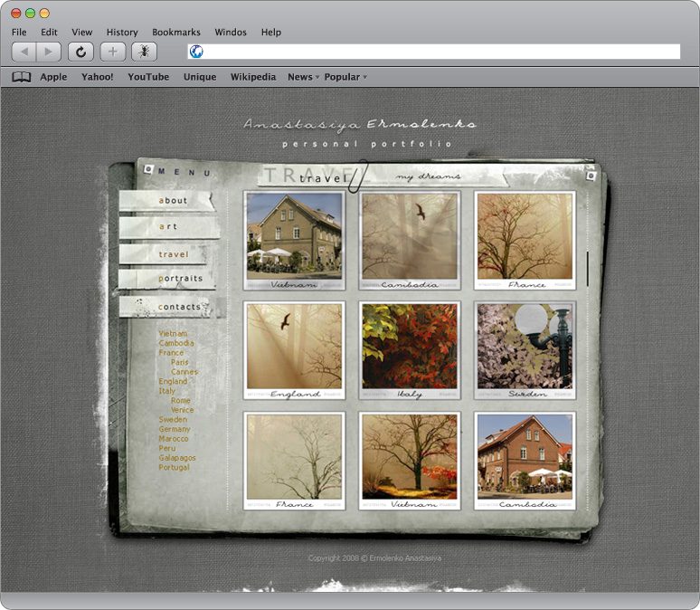Click the Germany country link
This screenshot has width=700, height=610.
175,429
